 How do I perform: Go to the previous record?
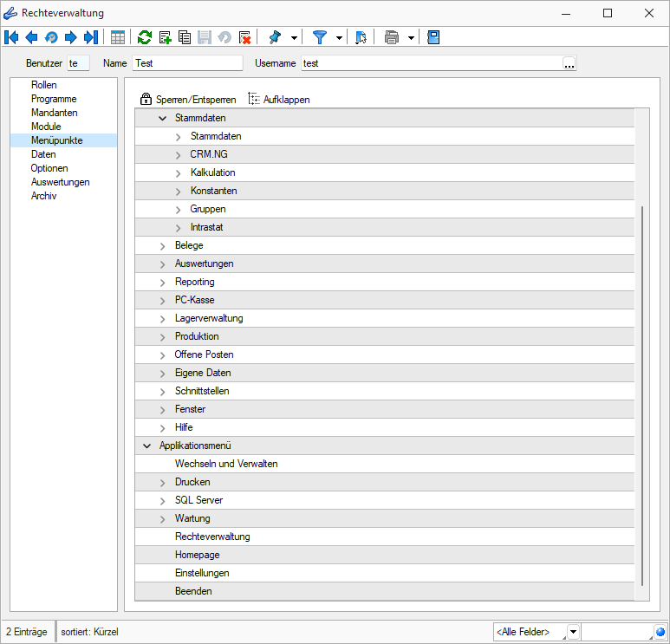pos(31,37)
